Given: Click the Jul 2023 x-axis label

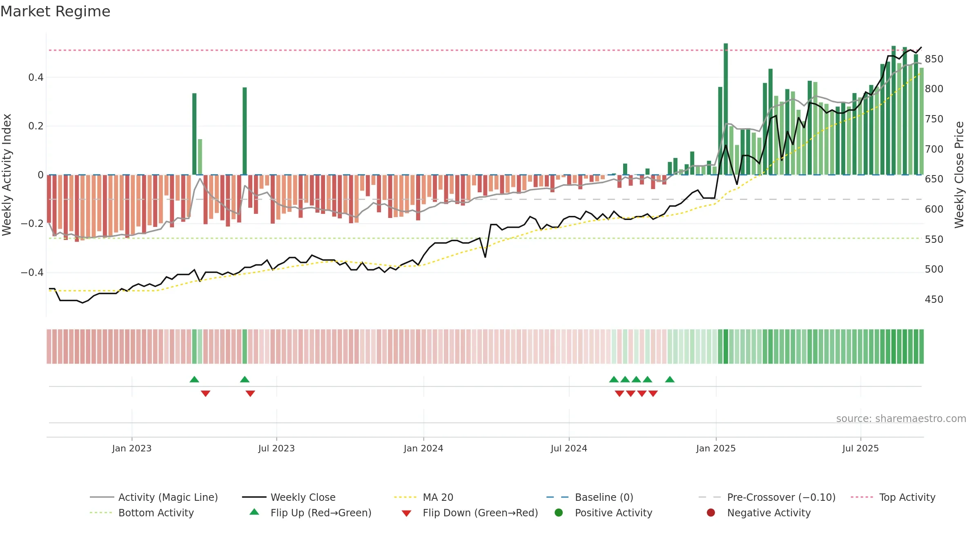Looking at the screenshot, I should click(x=276, y=448).
